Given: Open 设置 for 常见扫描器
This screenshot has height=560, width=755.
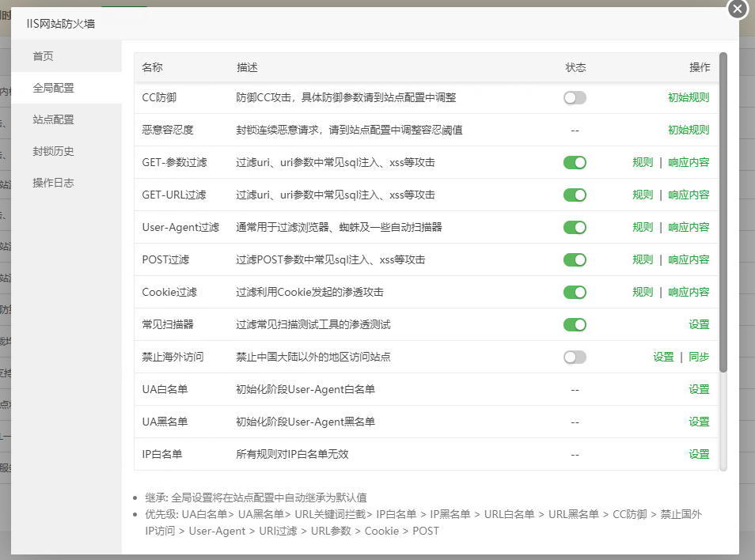Looking at the screenshot, I should pyautogui.click(x=699, y=324).
